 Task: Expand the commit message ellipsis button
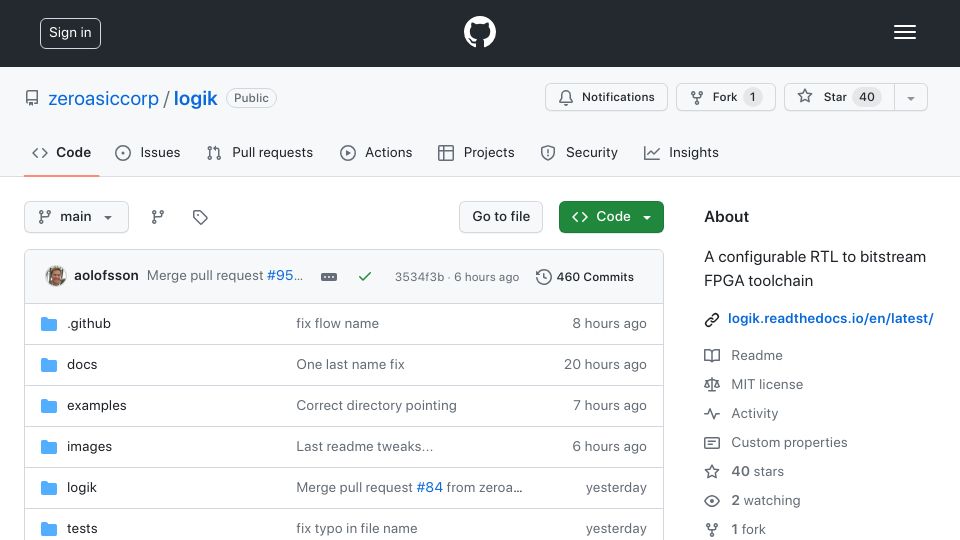[329, 277]
